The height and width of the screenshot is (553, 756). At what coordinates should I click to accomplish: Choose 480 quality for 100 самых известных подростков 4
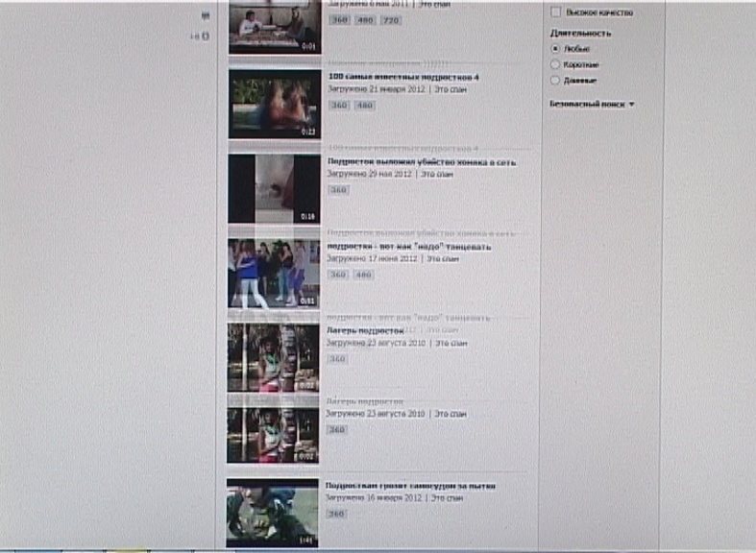[x=364, y=105]
